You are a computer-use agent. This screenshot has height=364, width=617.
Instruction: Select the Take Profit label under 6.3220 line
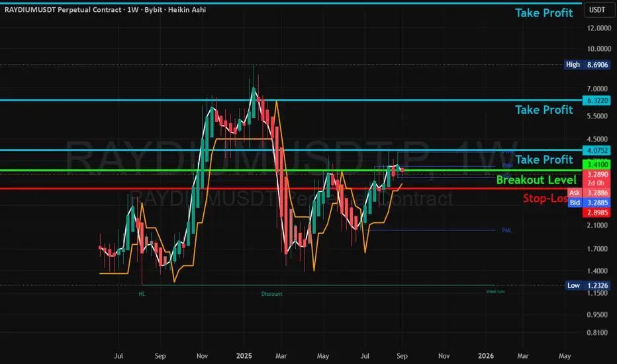coord(544,110)
